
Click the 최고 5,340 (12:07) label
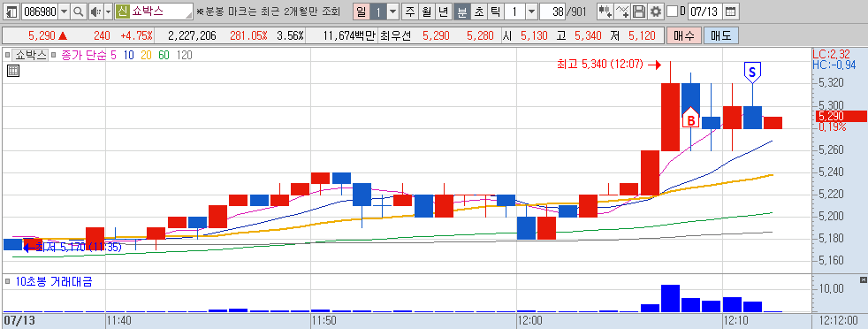coord(600,65)
